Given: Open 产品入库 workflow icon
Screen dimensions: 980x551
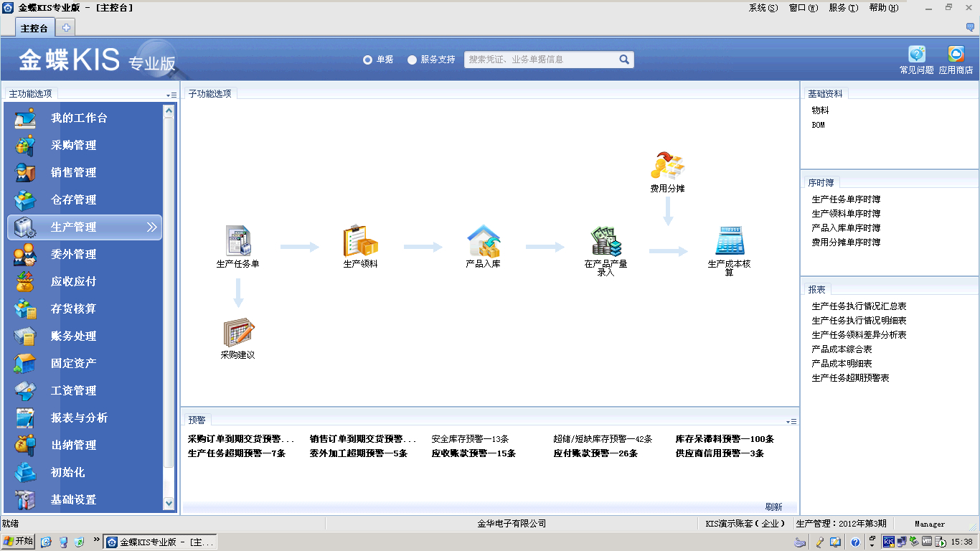Looking at the screenshot, I should pos(483,240).
